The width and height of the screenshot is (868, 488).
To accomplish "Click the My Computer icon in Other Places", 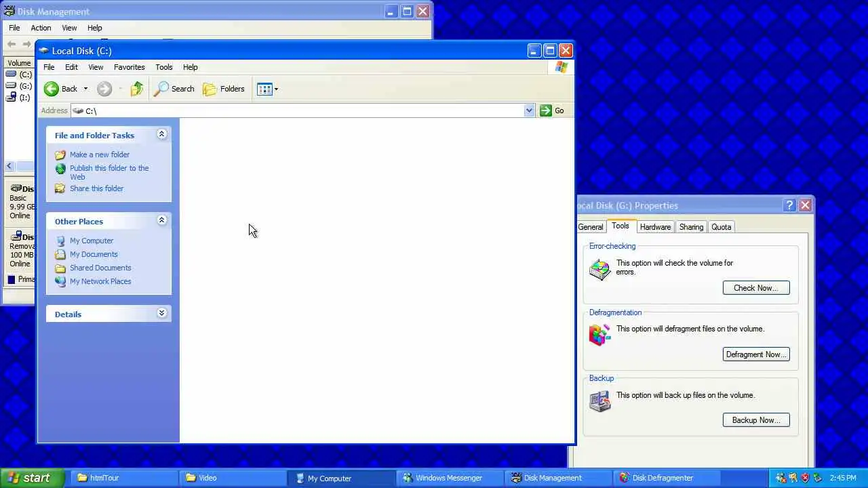I will tap(60, 241).
